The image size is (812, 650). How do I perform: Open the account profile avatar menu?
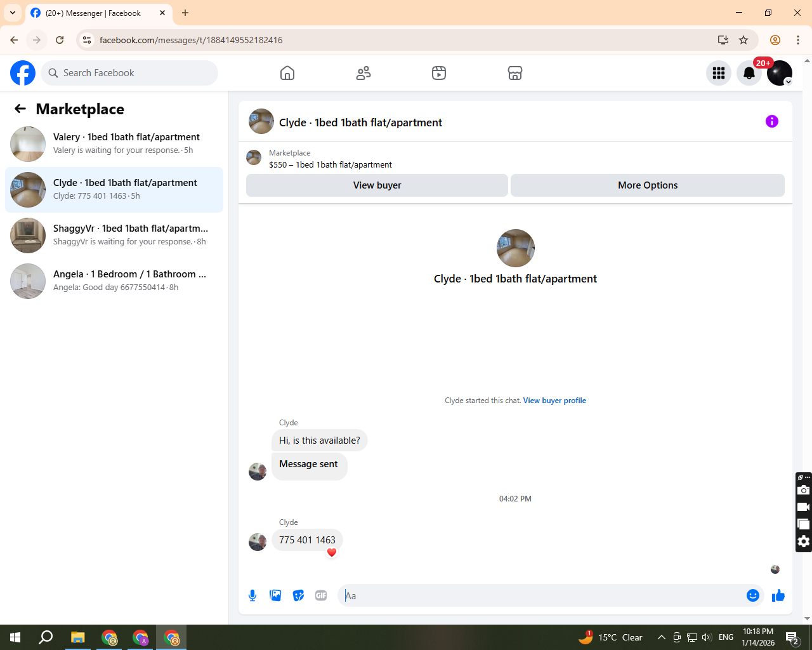[780, 73]
